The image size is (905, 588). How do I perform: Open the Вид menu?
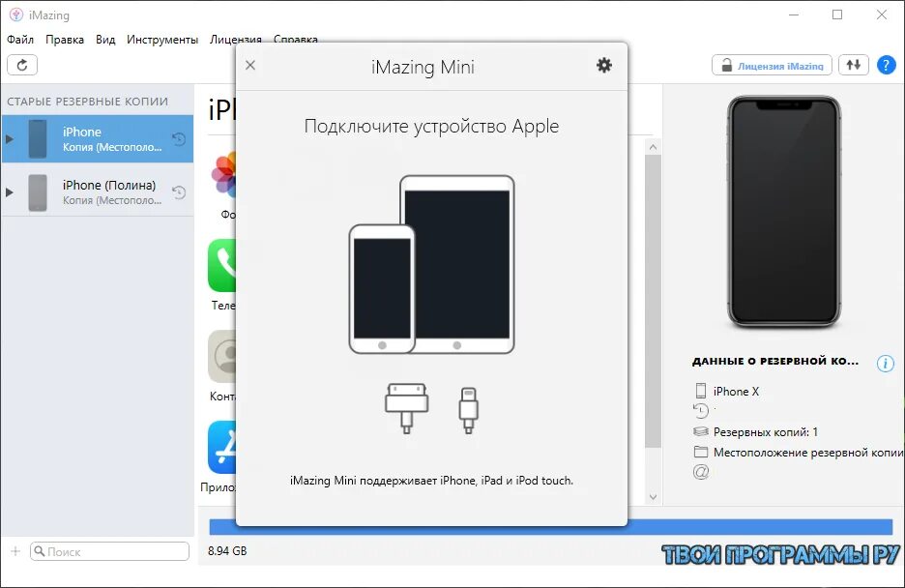105,40
